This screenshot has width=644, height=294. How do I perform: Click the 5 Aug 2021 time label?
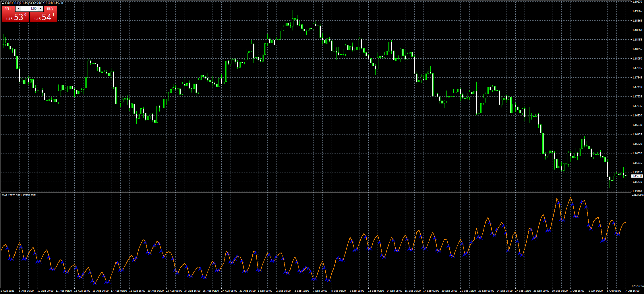point(8,291)
